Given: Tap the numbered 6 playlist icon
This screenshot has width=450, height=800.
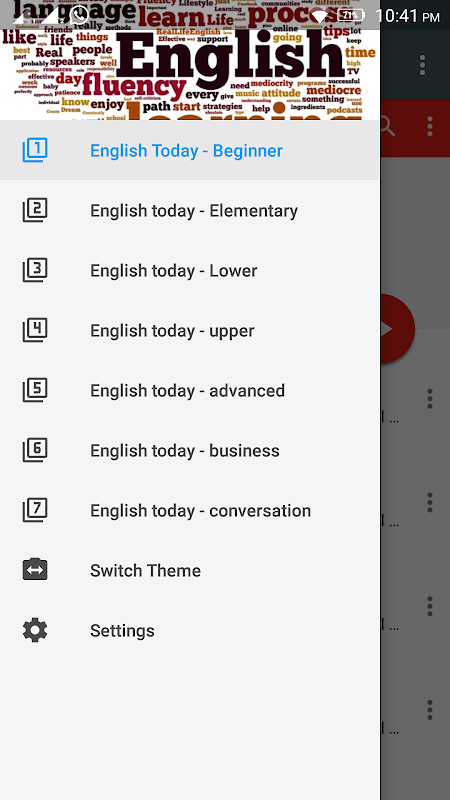Looking at the screenshot, I should (x=35, y=450).
